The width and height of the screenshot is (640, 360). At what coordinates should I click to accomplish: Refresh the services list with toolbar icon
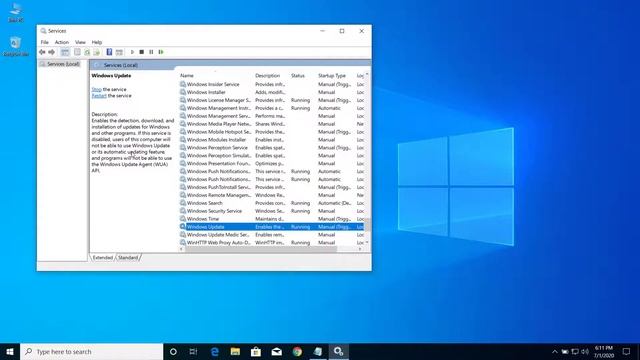point(87,52)
